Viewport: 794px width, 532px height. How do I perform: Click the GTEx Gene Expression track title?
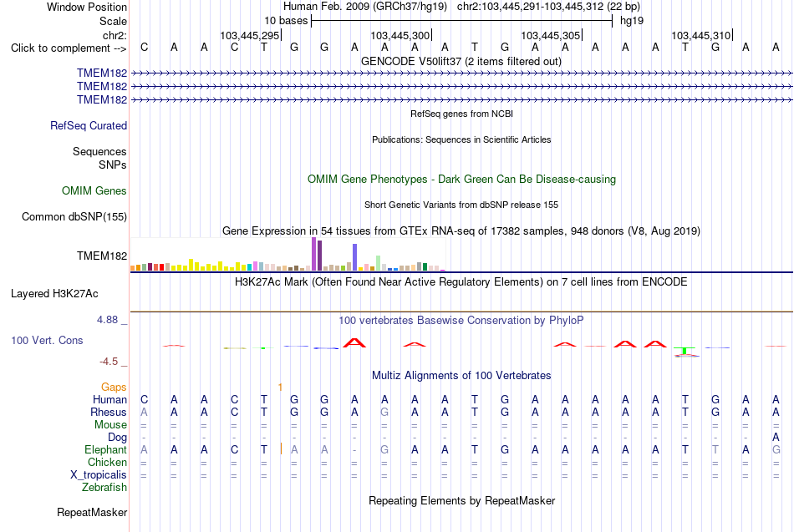(461, 231)
